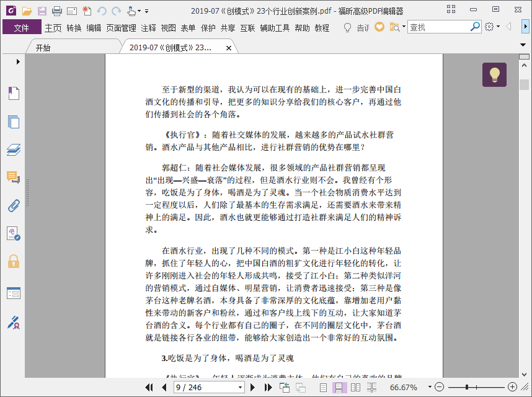Open the 表单 ribbon tab

click(188, 28)
